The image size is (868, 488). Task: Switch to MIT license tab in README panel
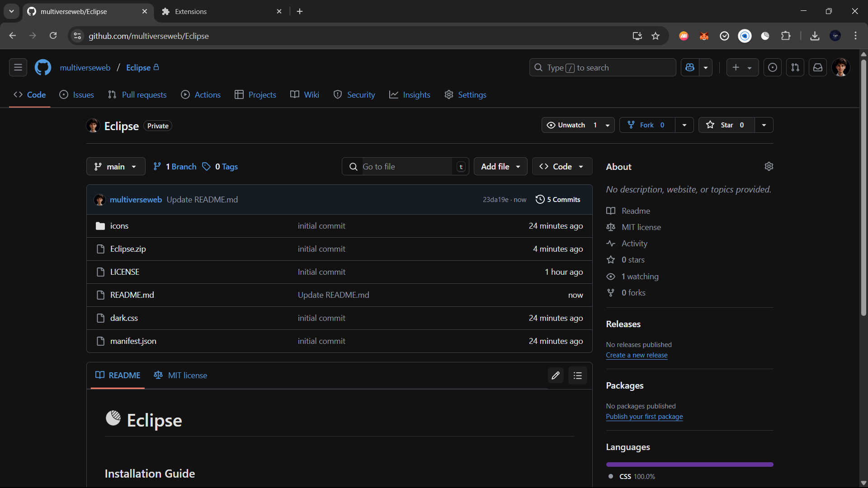coord(180,375)
